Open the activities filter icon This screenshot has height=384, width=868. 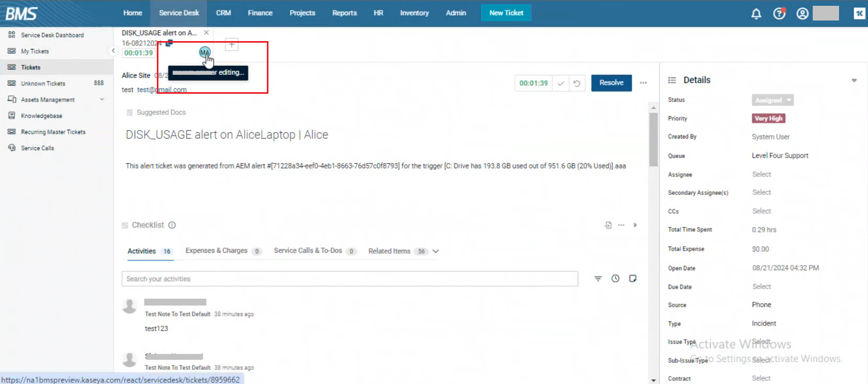pyautogui.click(x=598, y=279)
